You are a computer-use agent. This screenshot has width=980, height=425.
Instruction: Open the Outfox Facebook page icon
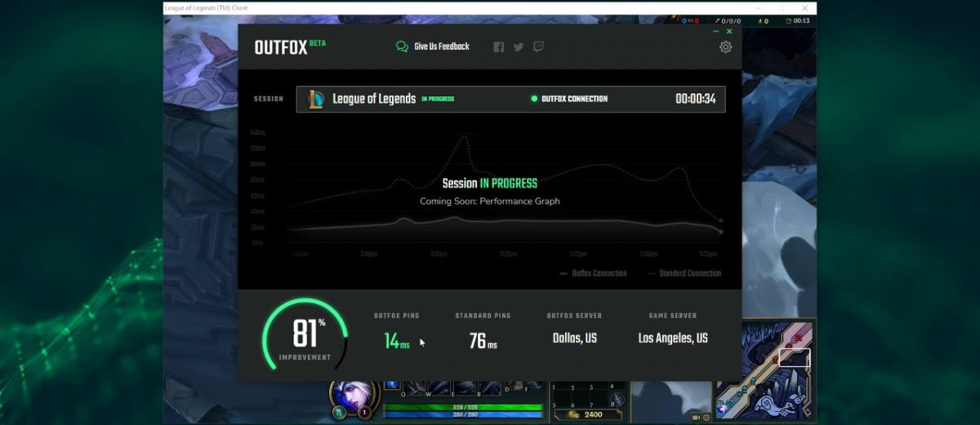click(499, 47)
